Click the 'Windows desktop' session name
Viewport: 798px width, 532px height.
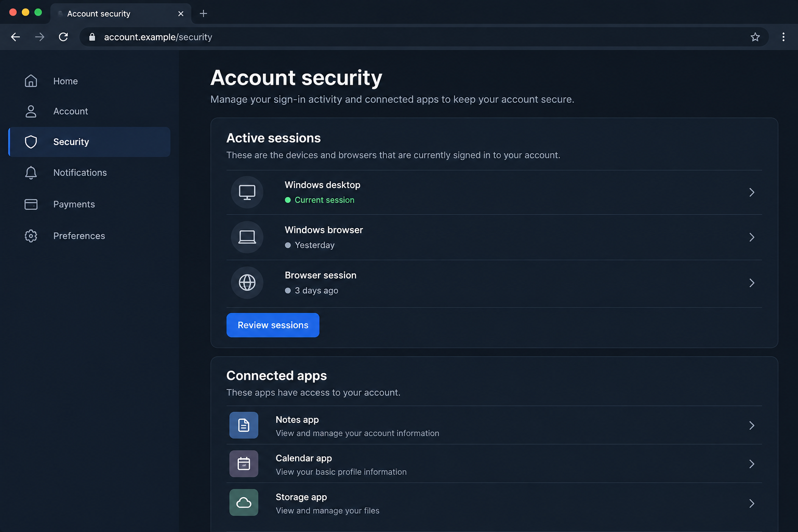point(322,185)
